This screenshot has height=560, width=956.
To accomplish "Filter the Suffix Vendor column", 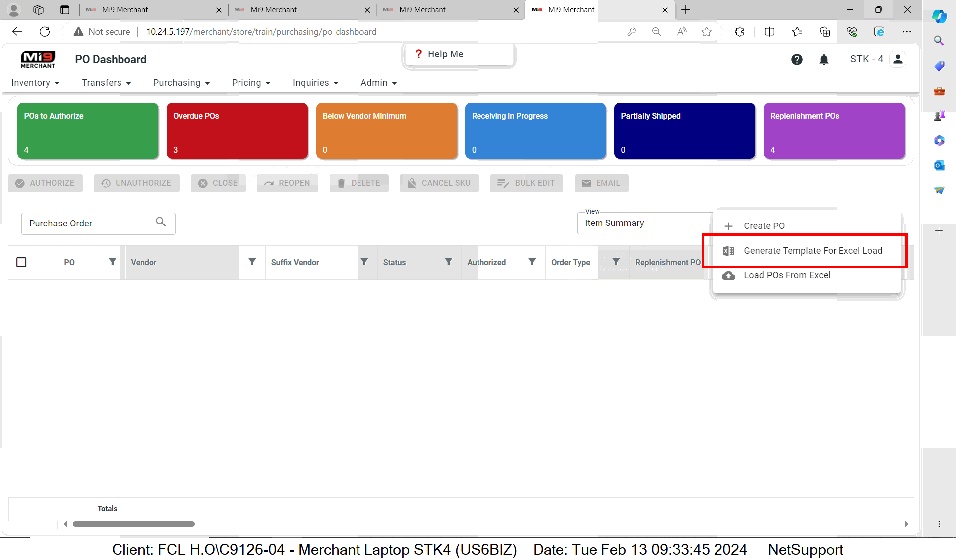I will click(364, 262).
